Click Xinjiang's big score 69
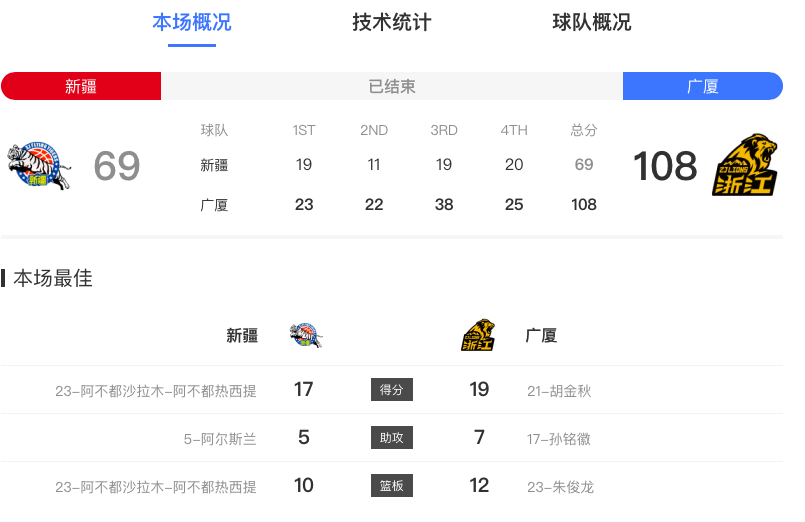This screenshot has width=805, height=522. (116, 166)
